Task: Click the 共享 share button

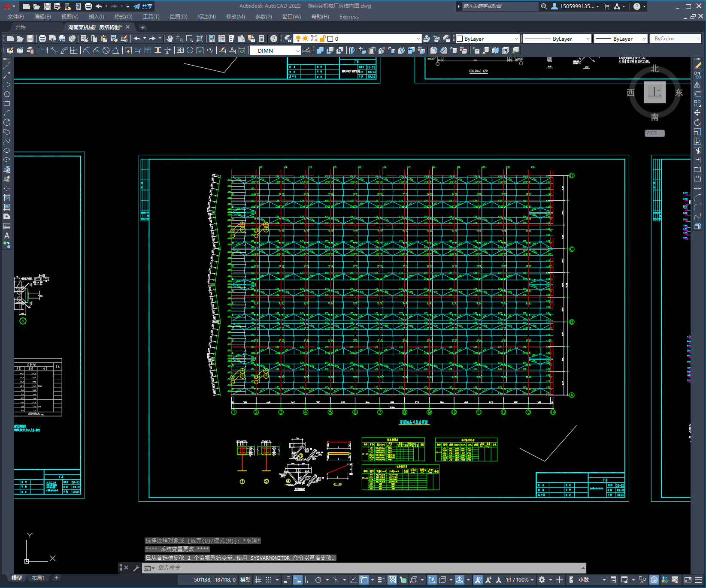Action: click(x=143, y=6)
